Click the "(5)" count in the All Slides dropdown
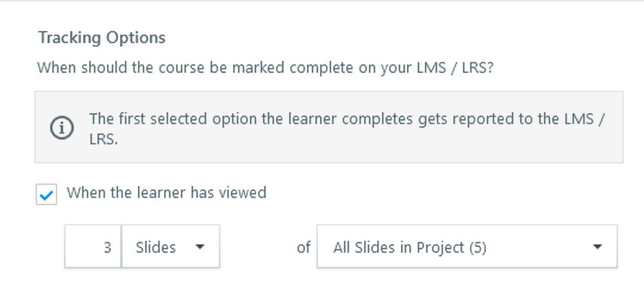The width and height of the screenshot is (644, 291). pyautogui.click(x=477, y=247)
